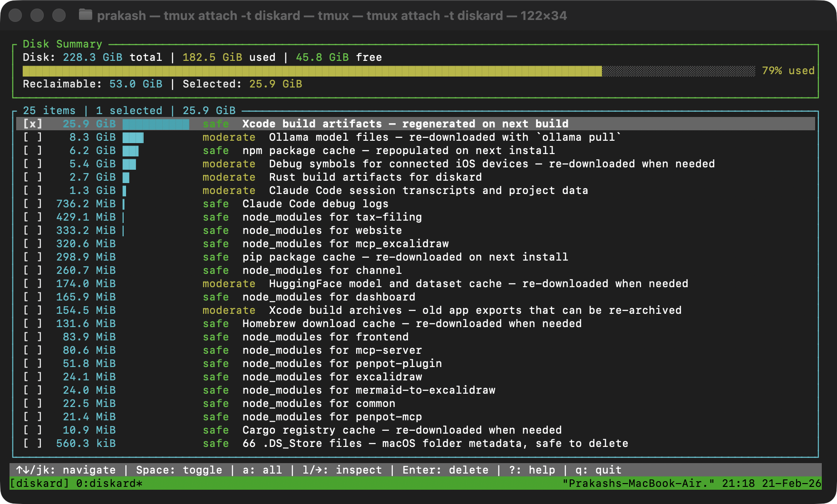The width and height of the screenshot is (837, 504).
Task: Click the '45.8 GiB free' value
Action: tap(339, 57)
